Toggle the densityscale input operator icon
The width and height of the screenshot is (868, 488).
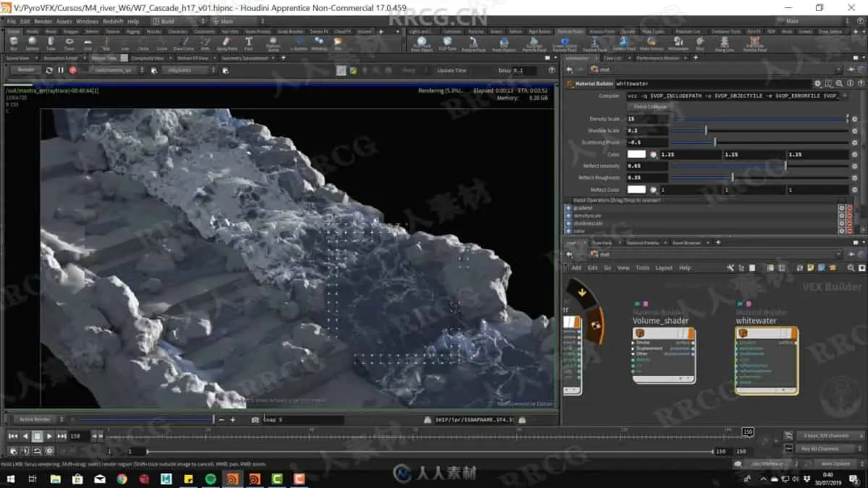click(x=568, y=216)
